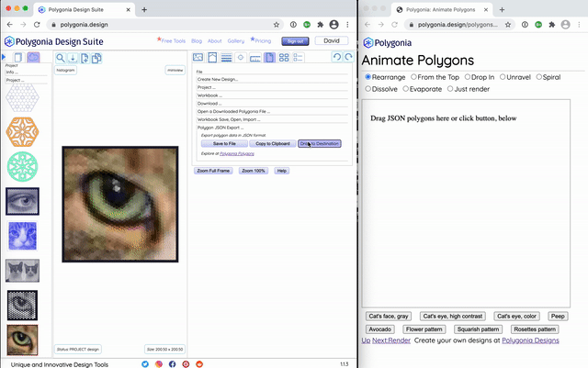588x368 pixels.
Task: Open Chrome extensions puzzle icon, left window
Action: click(321, 25)
